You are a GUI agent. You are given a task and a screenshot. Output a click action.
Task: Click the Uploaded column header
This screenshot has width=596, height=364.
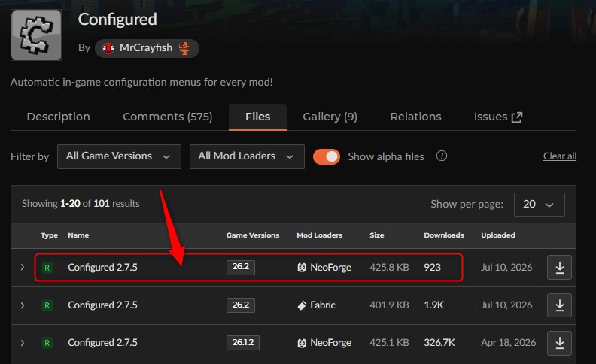[x=498, y=235]
